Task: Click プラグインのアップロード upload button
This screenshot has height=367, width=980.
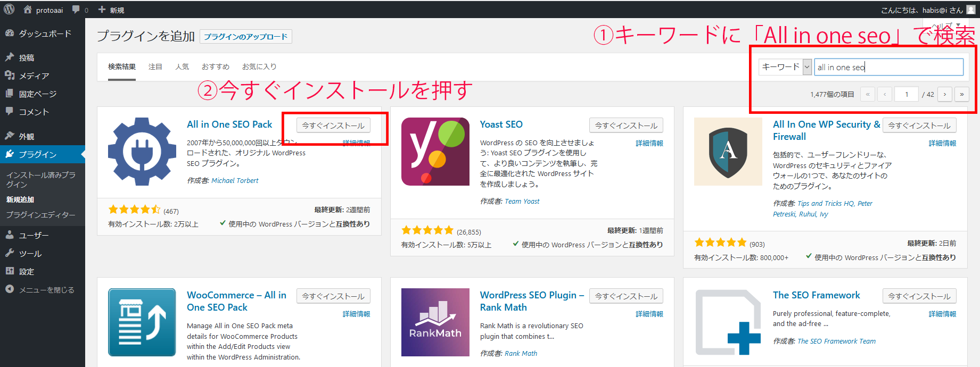Action: (245, 37)
